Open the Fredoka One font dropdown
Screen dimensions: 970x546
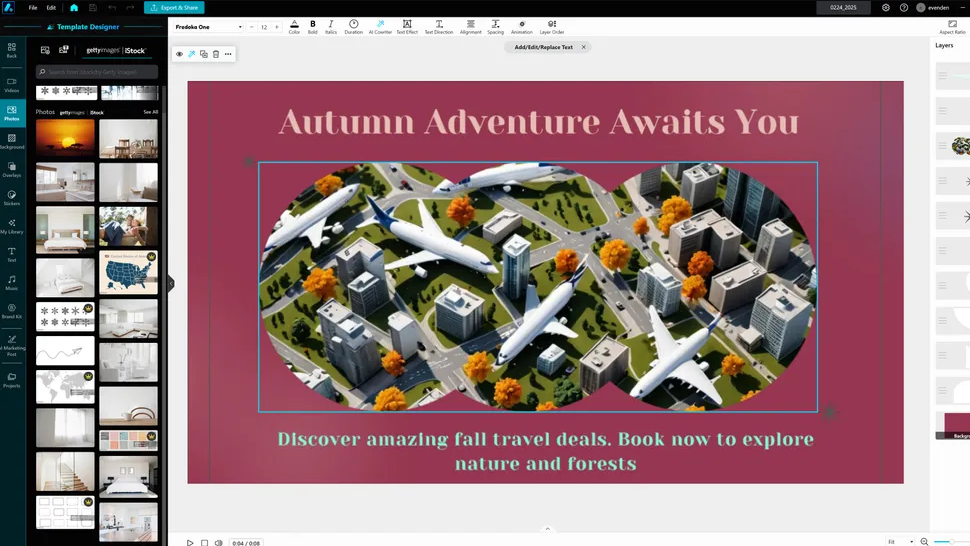tap(209, 27)
